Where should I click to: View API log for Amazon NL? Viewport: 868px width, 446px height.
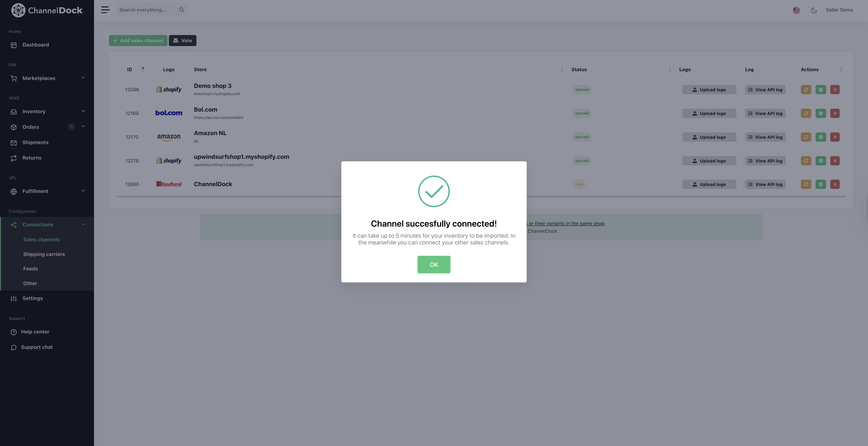765,137
